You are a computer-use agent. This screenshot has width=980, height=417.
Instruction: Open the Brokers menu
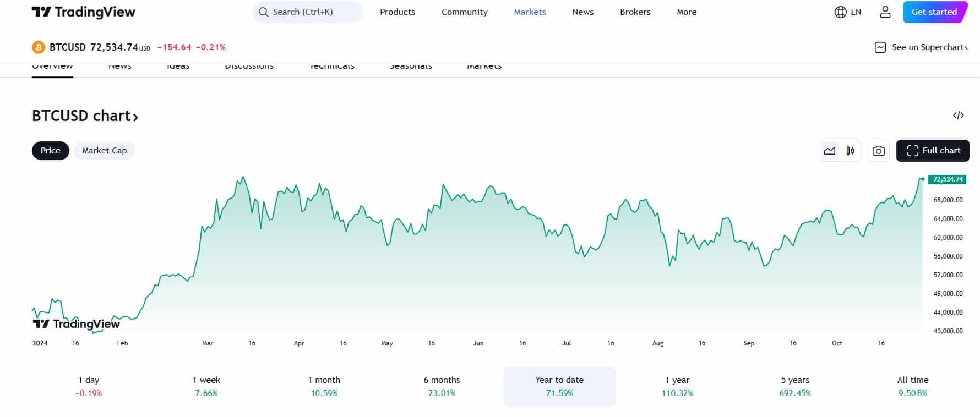[635, 12]
